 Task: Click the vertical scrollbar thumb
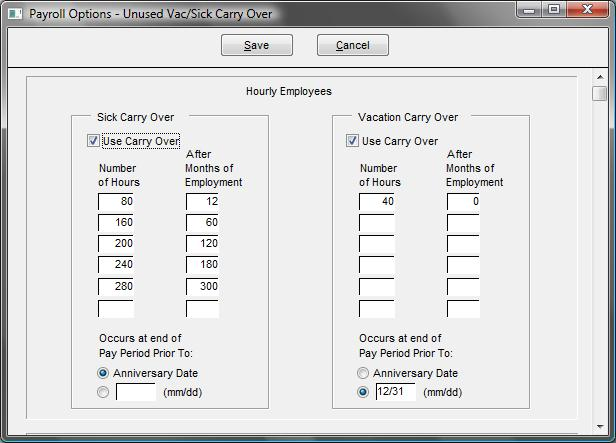tap(600, 93)
